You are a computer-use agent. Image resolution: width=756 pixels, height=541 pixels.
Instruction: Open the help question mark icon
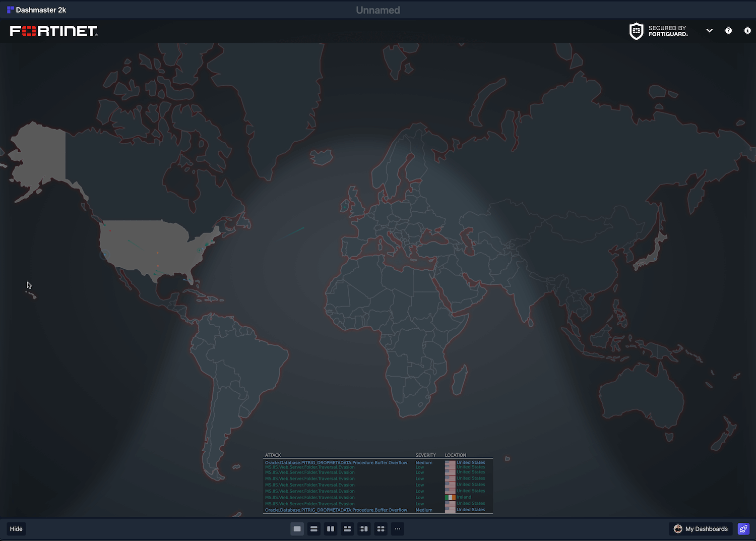tap(728, 30)
